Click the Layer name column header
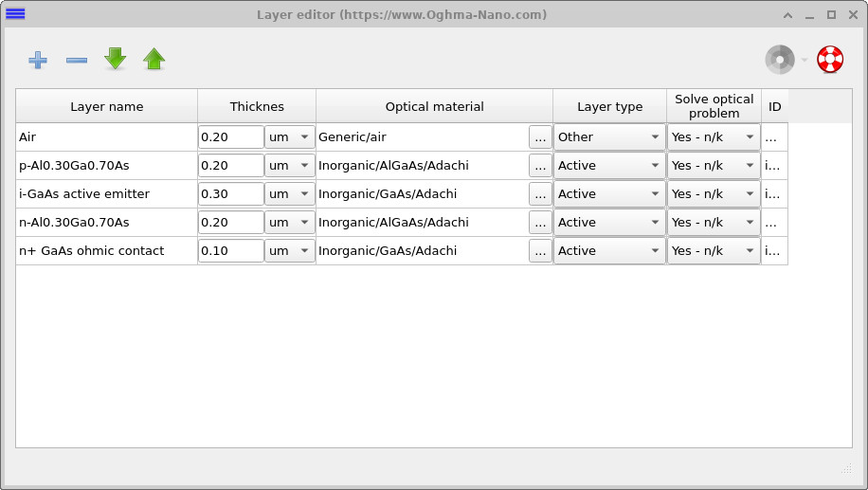868x490 pixels. (107, 106)
